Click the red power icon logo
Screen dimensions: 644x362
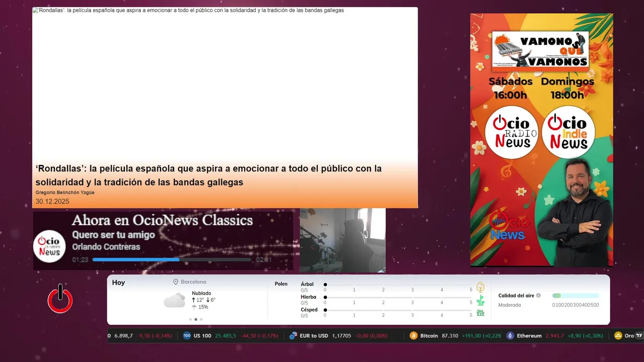pyautogui.click(x=60, y=299)
